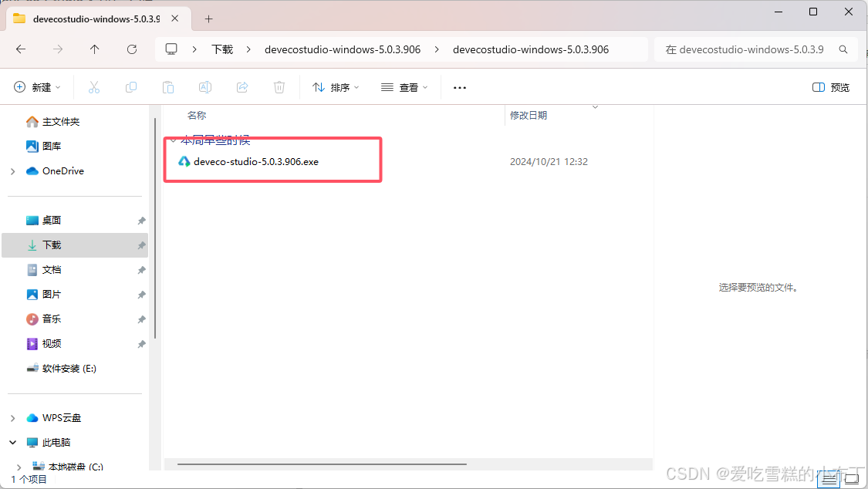Open the 排序 (Sort) dropdown
The image size is (868, 489).
336,87
